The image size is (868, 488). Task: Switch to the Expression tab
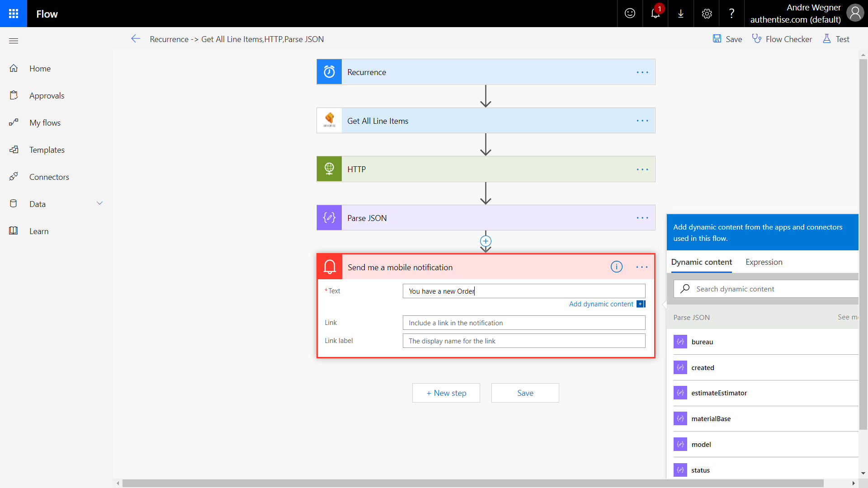(x=764, y=262)
